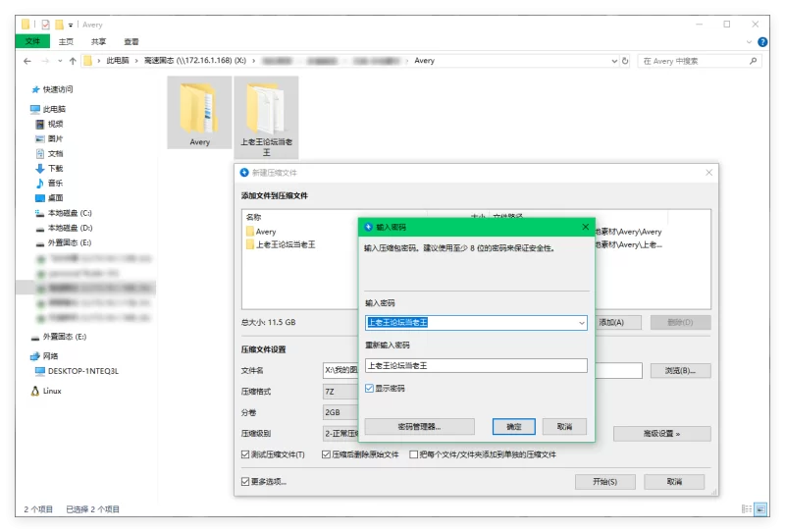Click the up-directory arrow icon
Viewport: 785px width, 532px height.
pyautogui.click(x=73, y=61)
